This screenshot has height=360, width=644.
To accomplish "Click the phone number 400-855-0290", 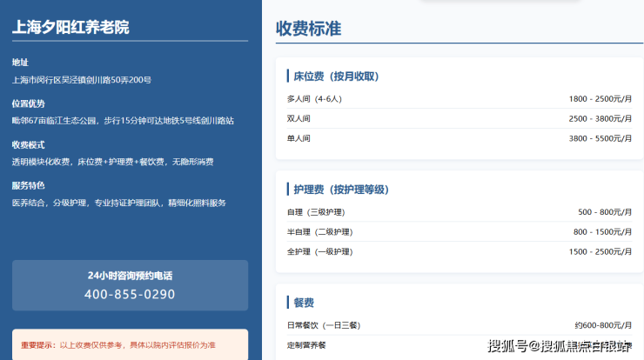I will [x=130, y=294].
